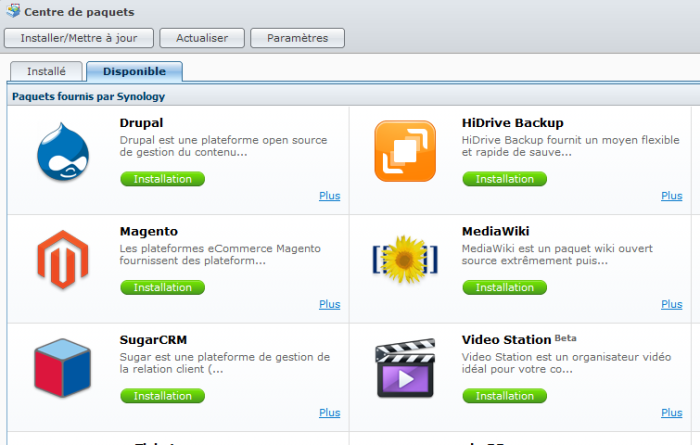Click the HiDrive Backup orange icon
Screen dimensions: 700x445
(405, 151)
